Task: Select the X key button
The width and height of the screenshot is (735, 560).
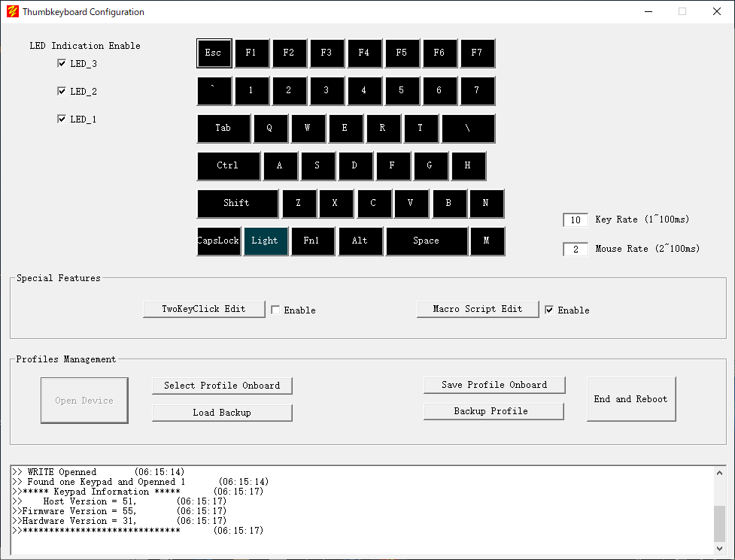Action: [x=336, y=204]
